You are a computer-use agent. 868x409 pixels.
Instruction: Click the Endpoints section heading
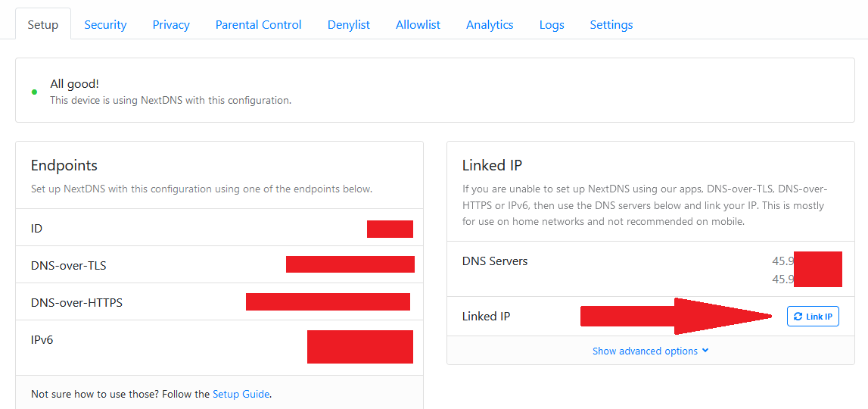coord(64,165)
